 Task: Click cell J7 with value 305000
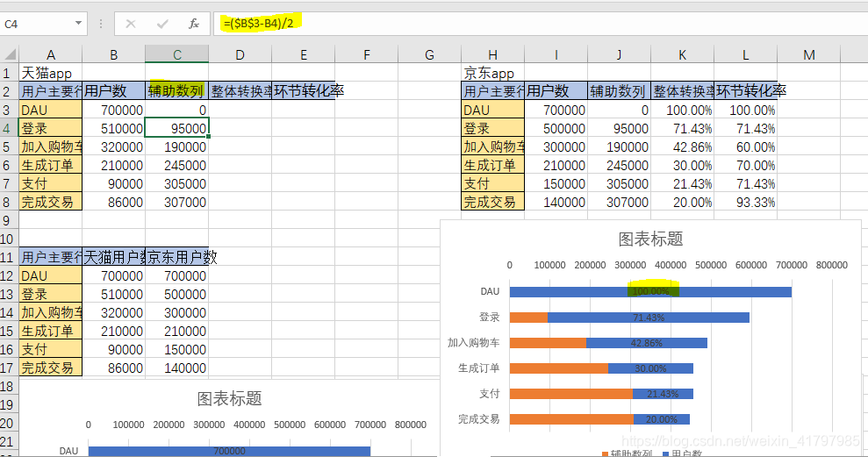(619, 183)
